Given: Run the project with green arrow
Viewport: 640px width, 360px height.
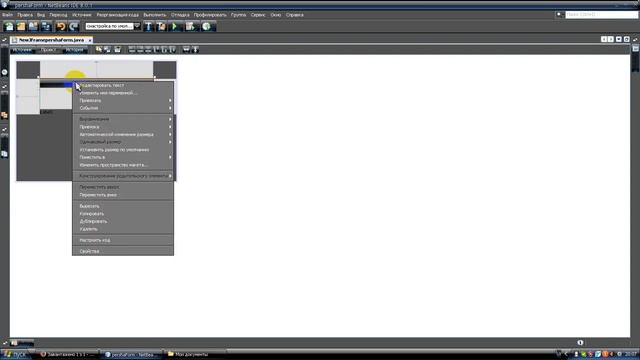Looking at the screenshot, I should tap(175, 27).
